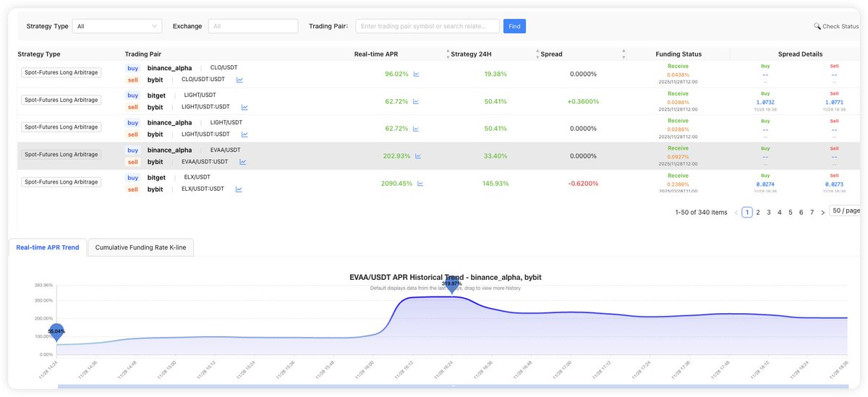Click the 0.0273 sell price
Image resolution: width=868 pixels, height=397 pixels.
[834, 184]
